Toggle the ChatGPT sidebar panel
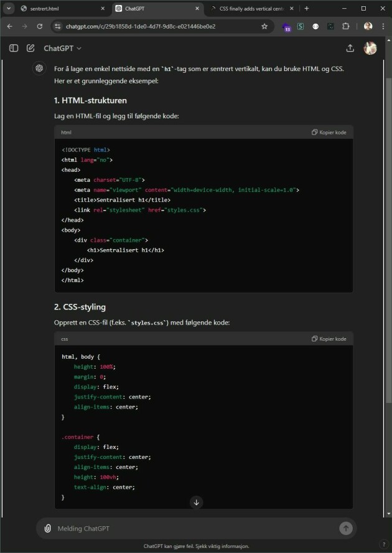Viewport: 392px width, 553px height. click(x=14, y=49)
